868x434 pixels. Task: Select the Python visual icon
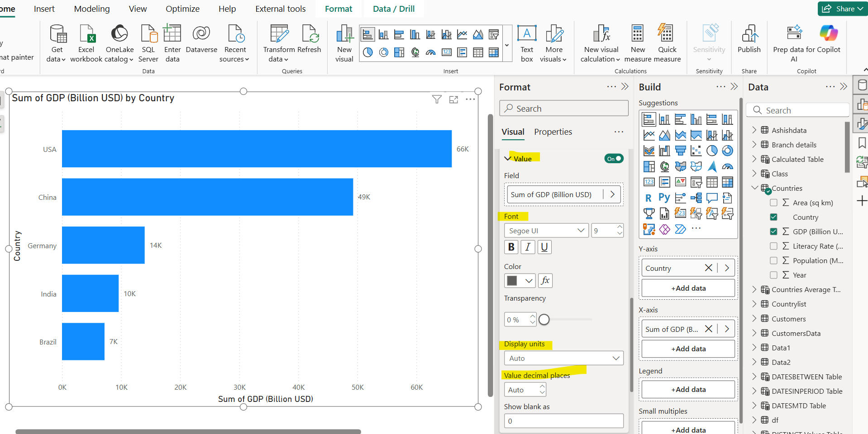[x=664, y=198]
